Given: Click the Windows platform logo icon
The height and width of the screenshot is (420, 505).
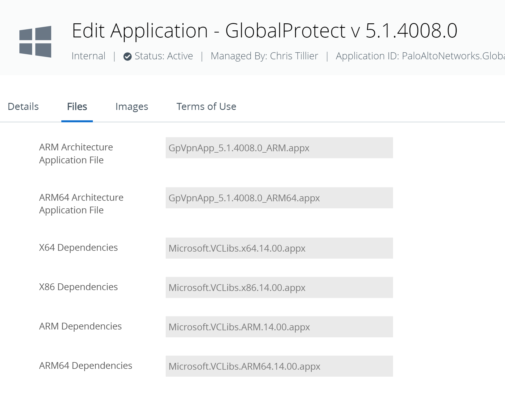Looking at the screenshot, I should 35,42.
